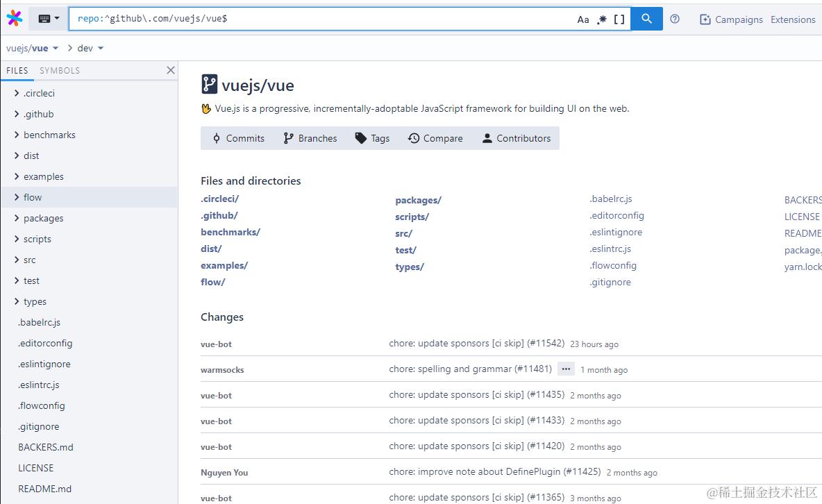The height and width of the screenshot is (504, 822).
Task: Toggle structural search brackets button
Action: tap(619, 19)
